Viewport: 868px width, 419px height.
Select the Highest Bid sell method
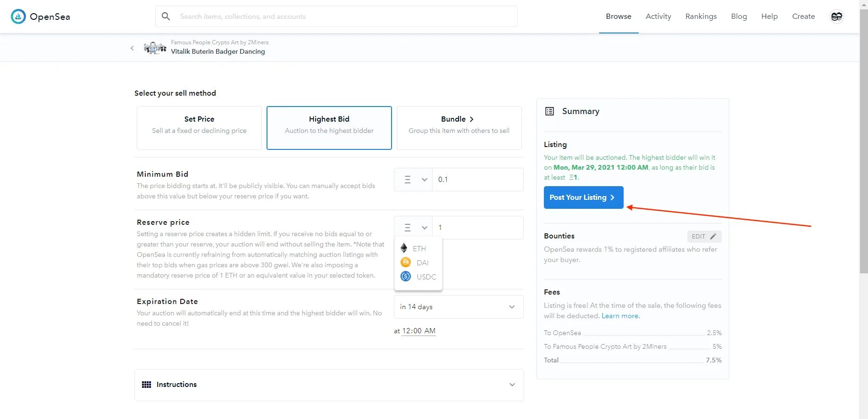click(329, 128)
